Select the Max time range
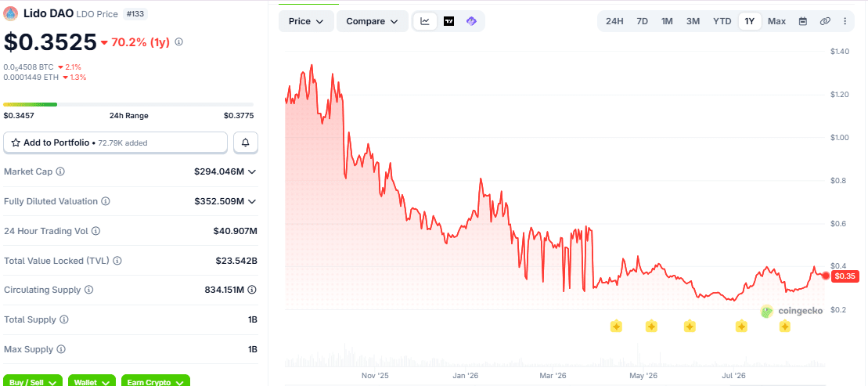Image resolution: width=868 pixels, height=386 pixels. tap(776, 22)
